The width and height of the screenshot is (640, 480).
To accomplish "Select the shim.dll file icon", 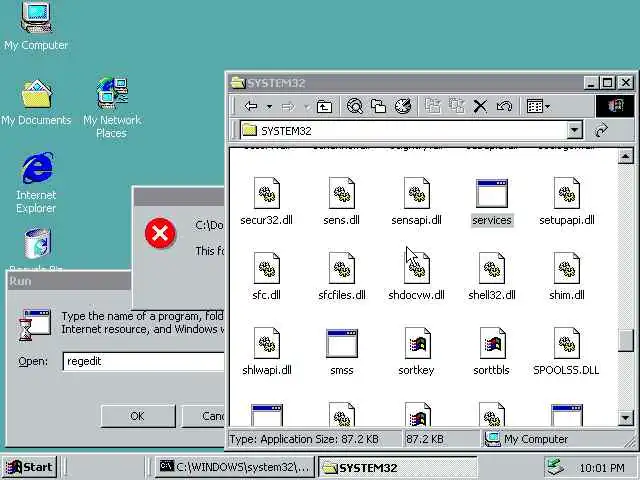I will [x=567, y=268].
